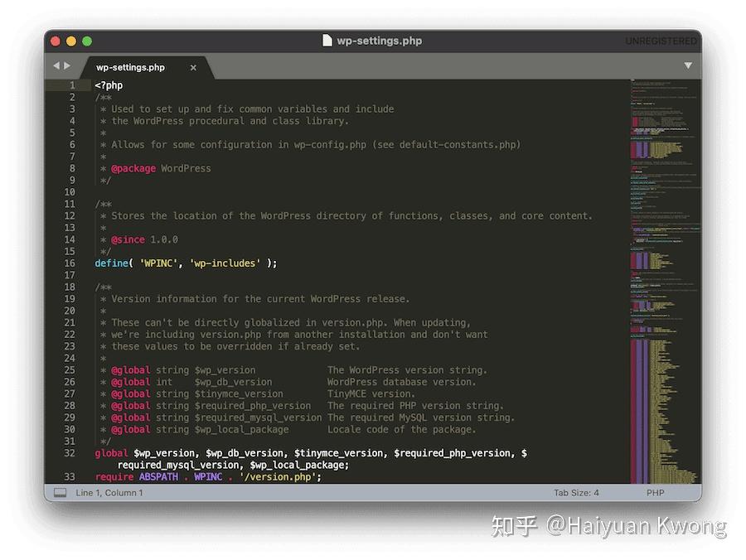Click the 'wp-includes' string
The width and height of the screenshot is (746, 560).
coord(225,263)
